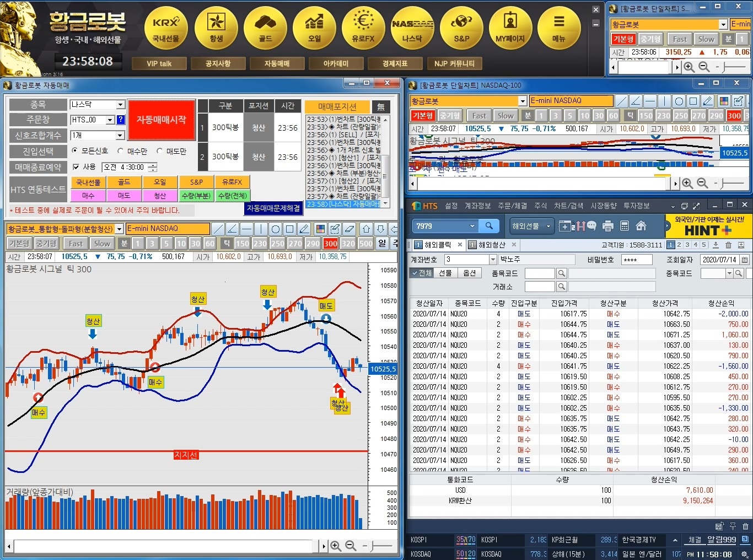Click down arrow icon in 자동매매 chart toolbar

point(381,229)
